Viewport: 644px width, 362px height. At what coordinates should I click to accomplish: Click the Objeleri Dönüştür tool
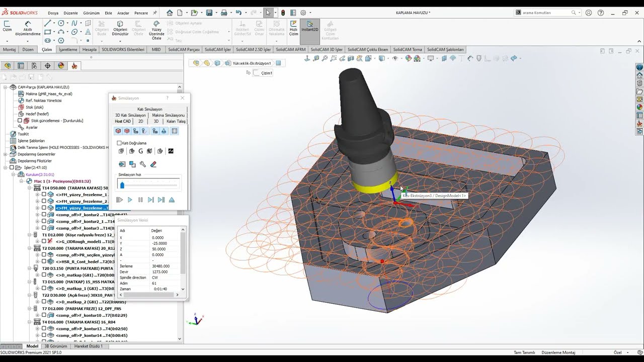click(120, 29)
